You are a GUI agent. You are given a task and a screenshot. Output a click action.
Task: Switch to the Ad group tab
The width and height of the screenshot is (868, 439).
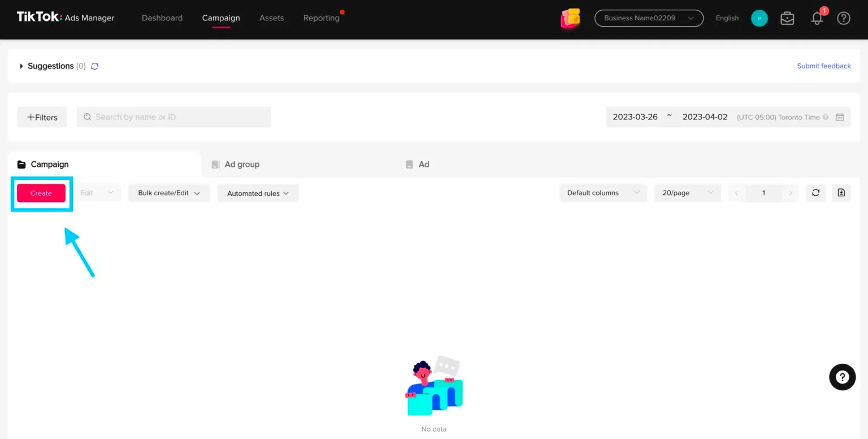click(242, 164)
